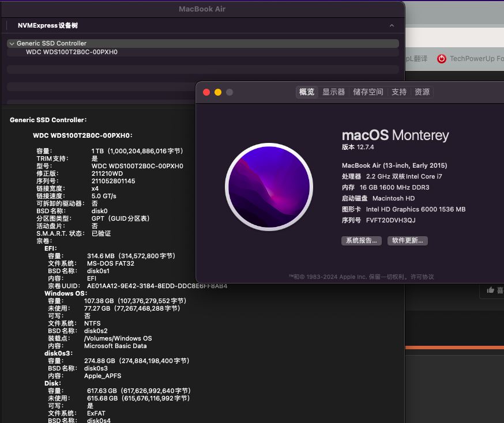Select the capacity value 1 TB (1,000,204,886,016 字节)

pos(137,151)
